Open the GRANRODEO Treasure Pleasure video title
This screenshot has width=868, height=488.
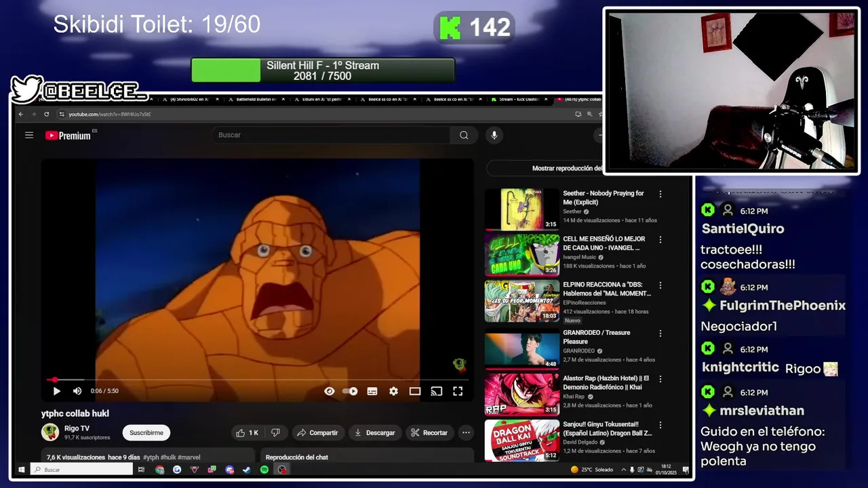tap(597, 337)
